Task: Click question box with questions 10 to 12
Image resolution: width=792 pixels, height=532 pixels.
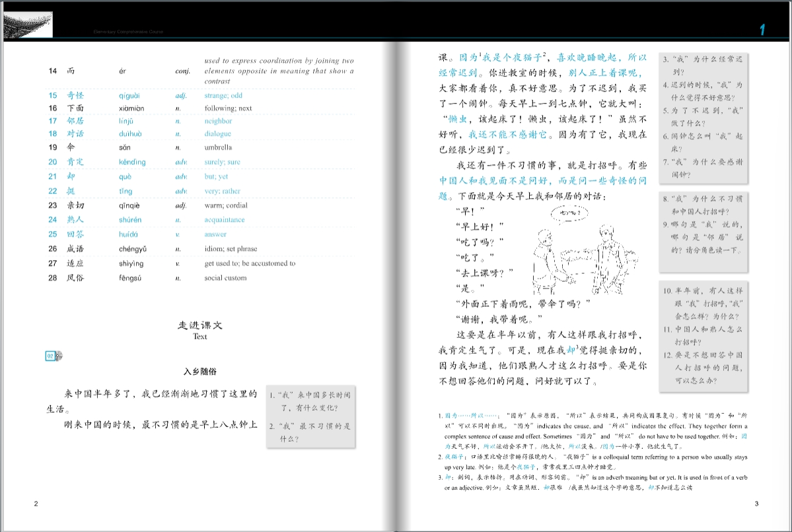Action: (x=704, y=335)
